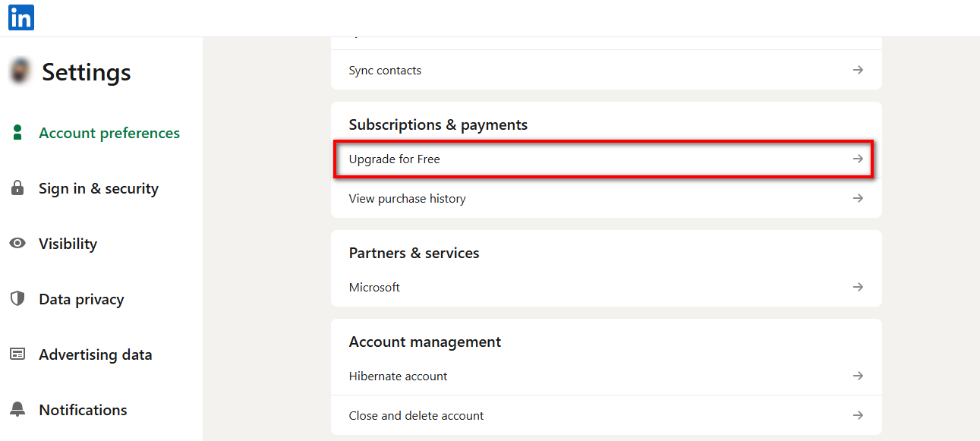This screenshot has width=980, height=441.
Task: Click the bell icon next to Notifications
Action: pyautogui.click(x=17, y=409)
